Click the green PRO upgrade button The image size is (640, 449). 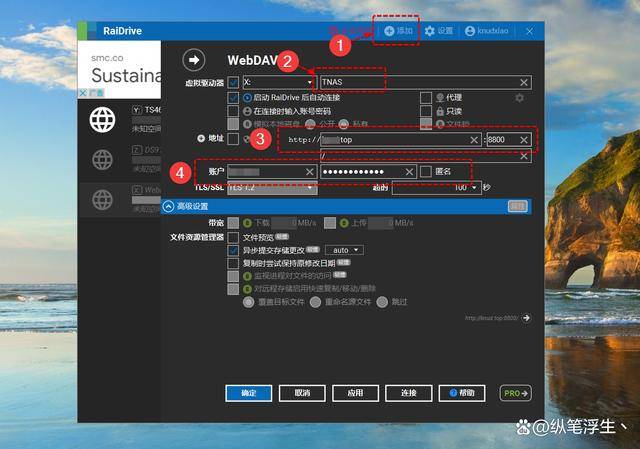click(x=516, y=393)
